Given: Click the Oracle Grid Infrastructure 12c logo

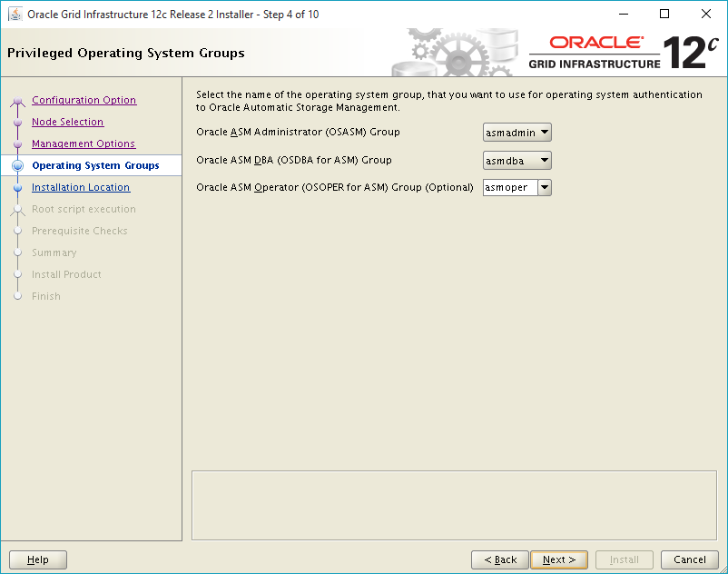Looking at the screenshot, I should 624,53.
